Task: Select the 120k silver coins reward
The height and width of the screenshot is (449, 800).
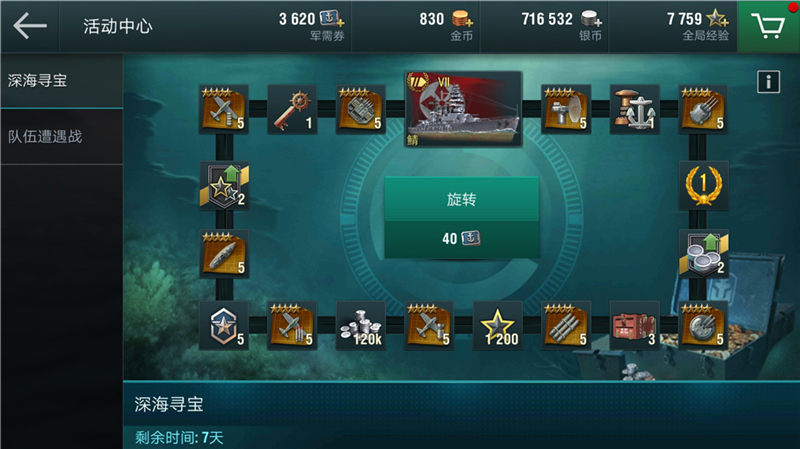Action: point(361,326)
